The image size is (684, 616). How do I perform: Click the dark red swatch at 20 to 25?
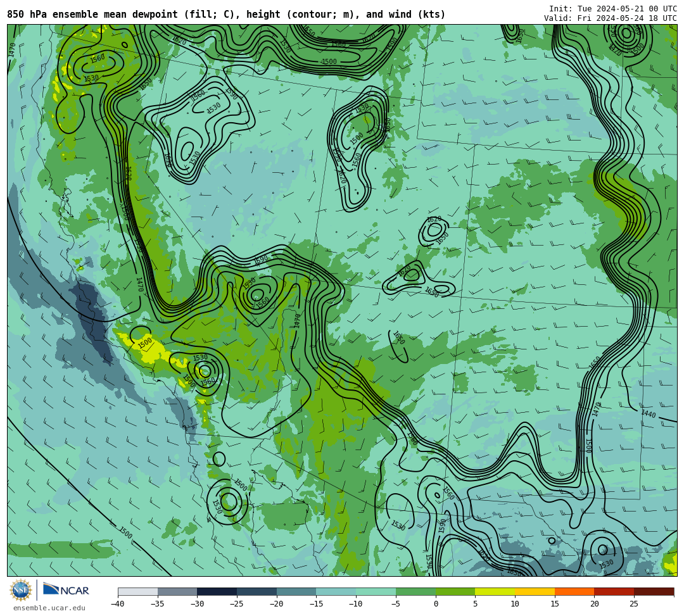(614, 591)
